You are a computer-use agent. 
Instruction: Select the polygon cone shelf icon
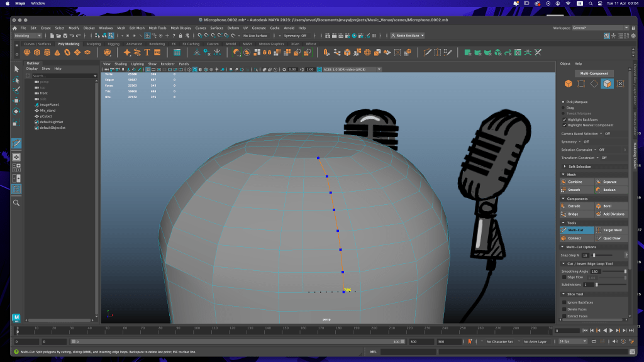[57, 53]
